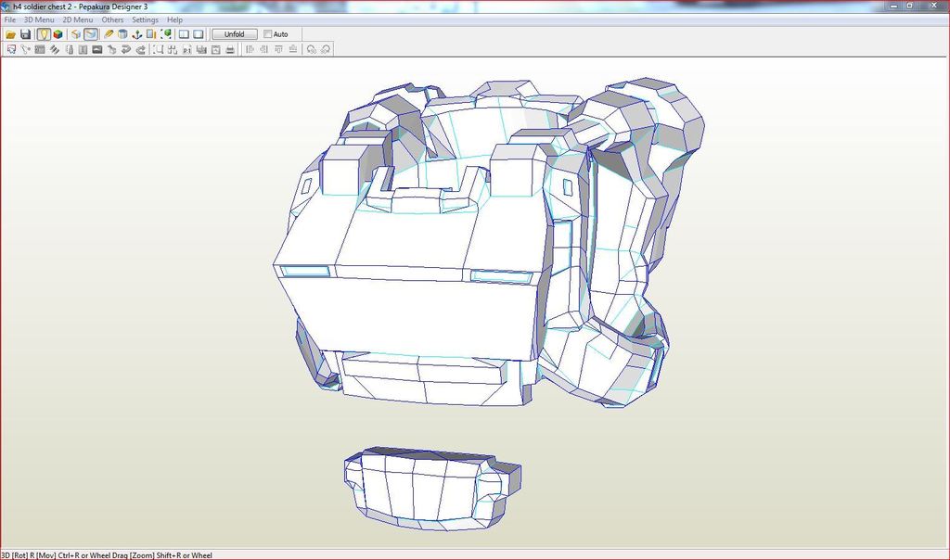Click the third icon in lower toolbar
This screenshot has width=950, height=560.
coord(40,50)
